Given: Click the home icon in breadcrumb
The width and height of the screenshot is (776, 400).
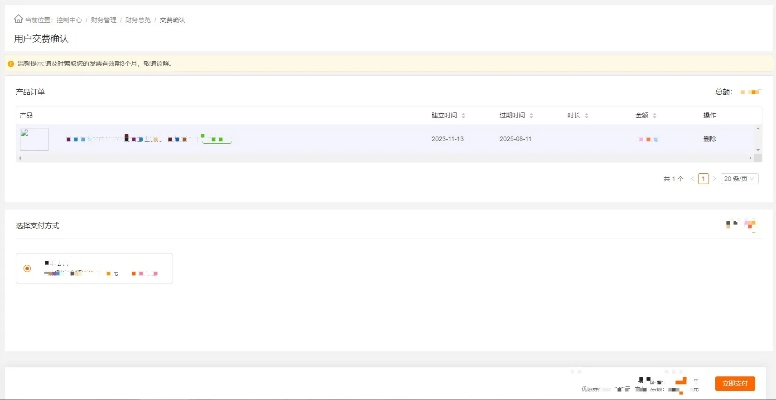Looking at the screenshot, I should (x=18, y=19).
